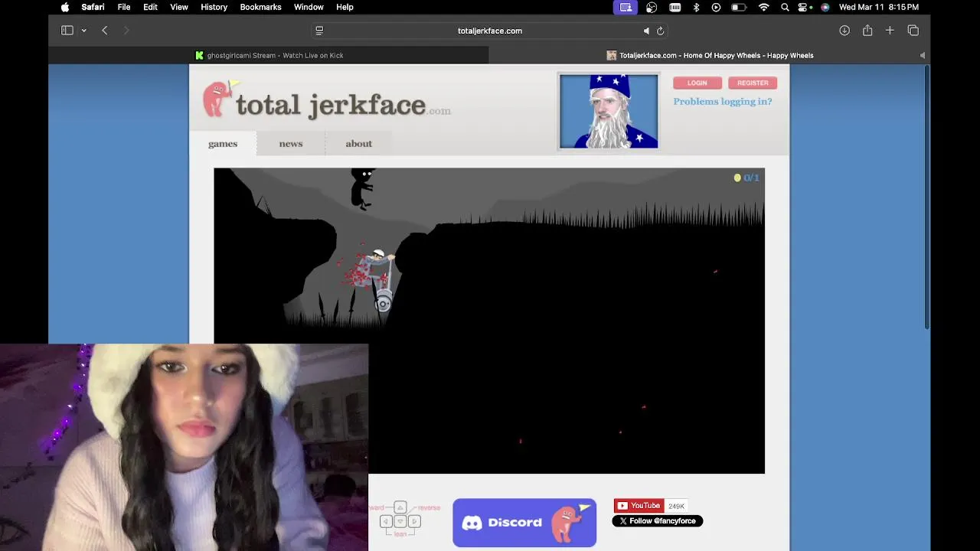This screenshot has width=980, height=551.
Task: Click the left arrow key in controls diagram
Action: point(386,522)
